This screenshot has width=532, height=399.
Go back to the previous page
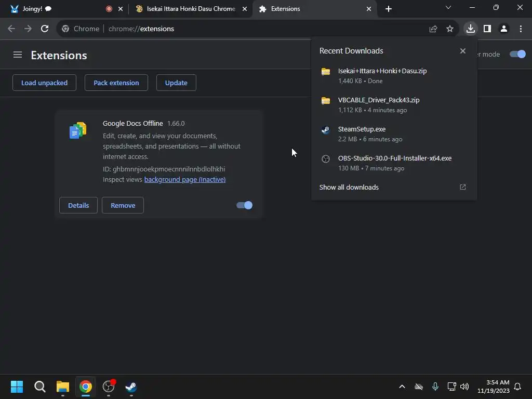(11, 29)
